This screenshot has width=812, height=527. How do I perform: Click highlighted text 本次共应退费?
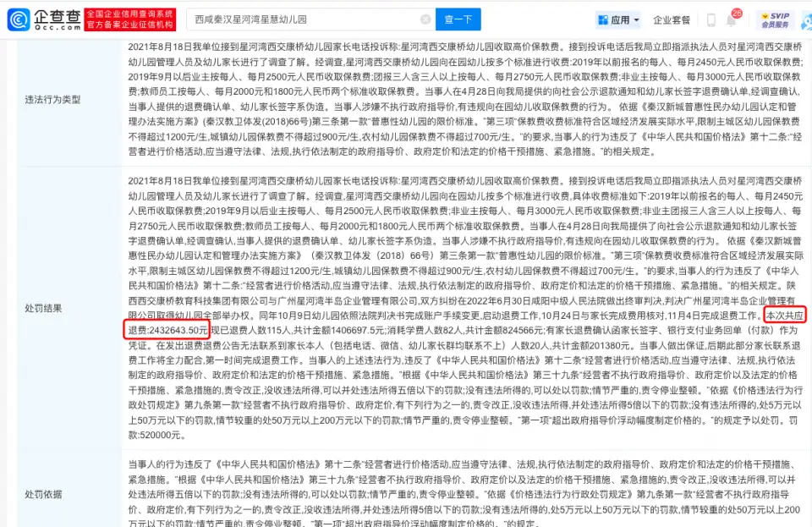pyautogui.click(x=781, y=315)
